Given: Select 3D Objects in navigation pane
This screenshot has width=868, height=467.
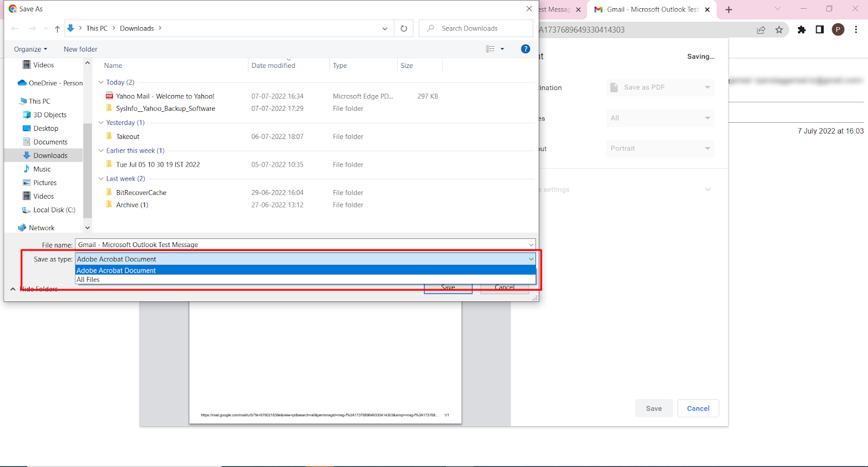Looking at the screenshot, I should click(x=44, y=115).
